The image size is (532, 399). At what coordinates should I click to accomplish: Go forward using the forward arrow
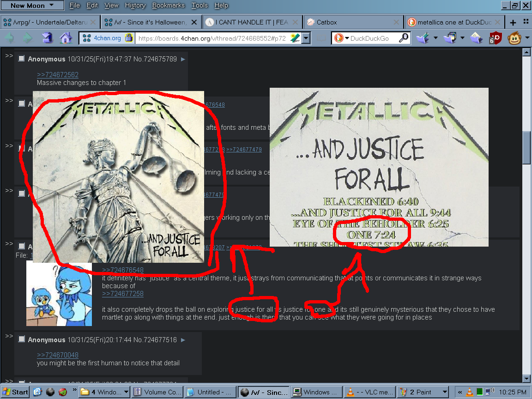[x=28, y=38]
